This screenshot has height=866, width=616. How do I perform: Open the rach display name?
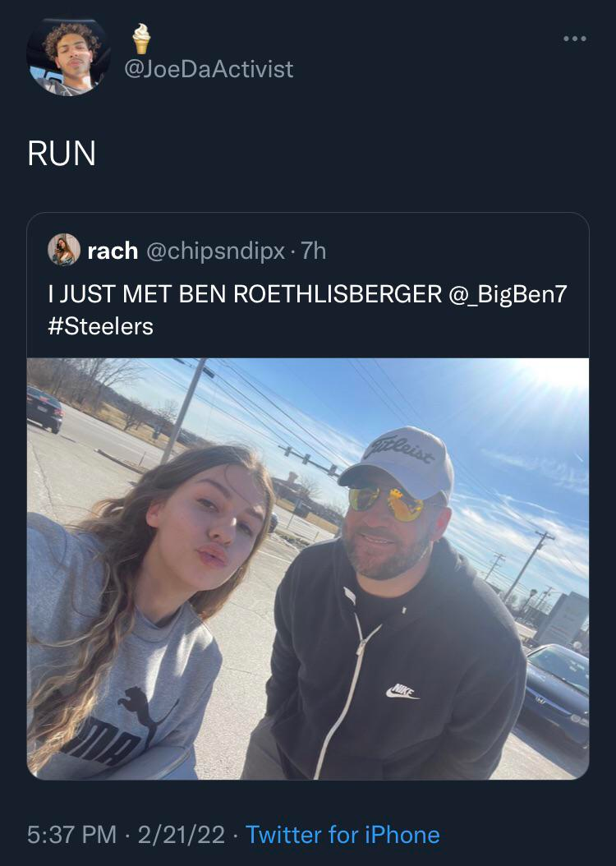click(x=113, y=251)
